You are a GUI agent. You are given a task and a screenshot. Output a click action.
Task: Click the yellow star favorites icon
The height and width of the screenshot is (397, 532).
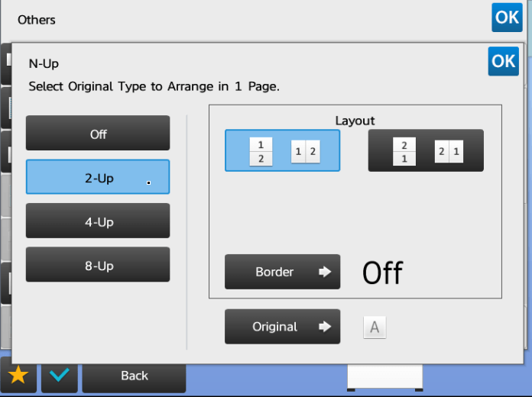click(x=18, y=376)
